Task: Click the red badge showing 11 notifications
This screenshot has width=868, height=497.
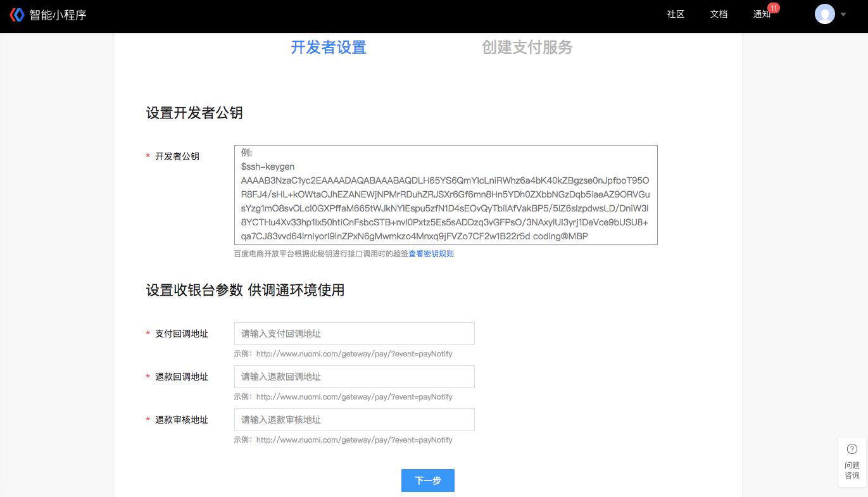Action: 774,8
